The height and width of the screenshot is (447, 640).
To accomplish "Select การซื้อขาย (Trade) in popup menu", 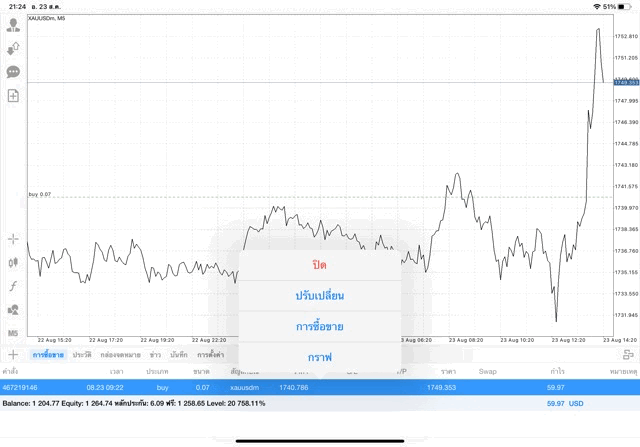I will point(320,326).
